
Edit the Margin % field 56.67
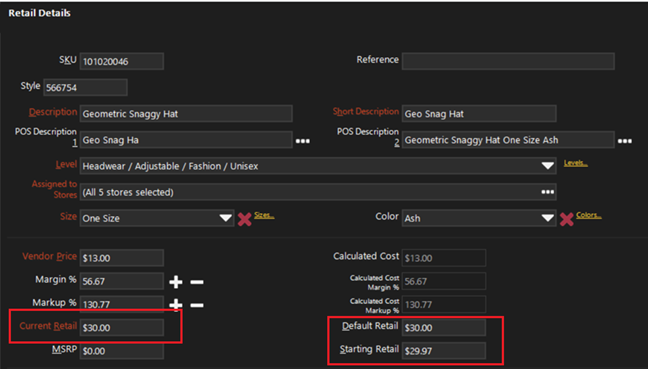point(122,281)
